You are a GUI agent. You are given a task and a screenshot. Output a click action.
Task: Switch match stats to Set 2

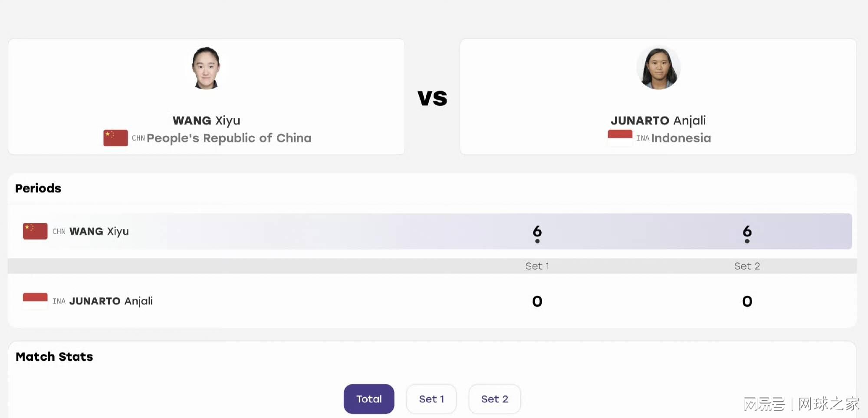[495, 399]
